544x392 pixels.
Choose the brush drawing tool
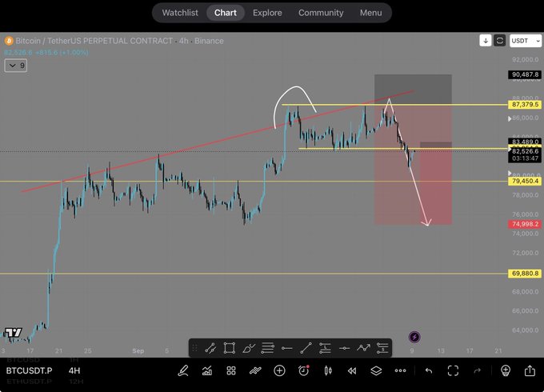click(249, 348)
